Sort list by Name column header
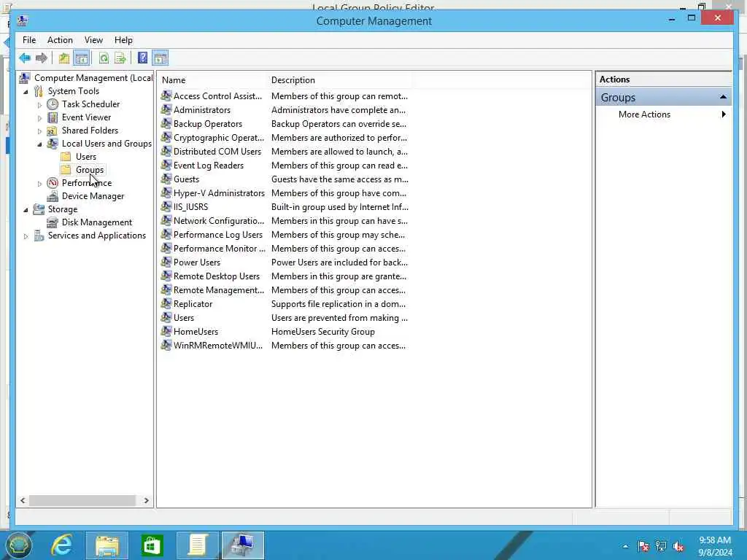Screen dimensions: 747x560 tap(212, 80)
